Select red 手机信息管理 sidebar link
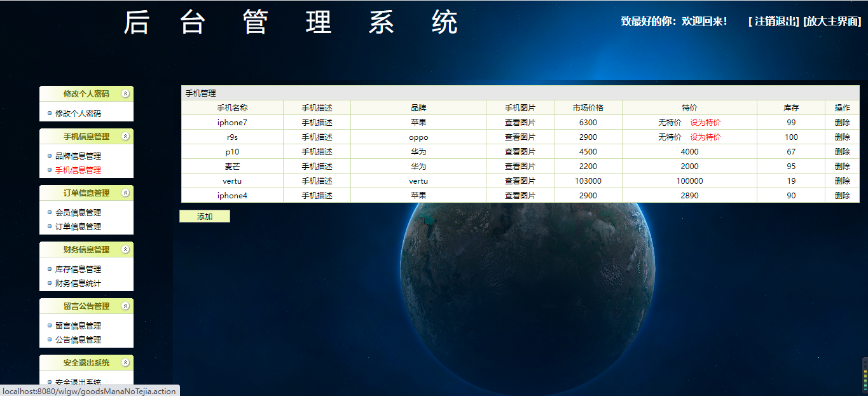Image resolution: width=868 pixels, height=396 pixels. (x=78, y=170)
